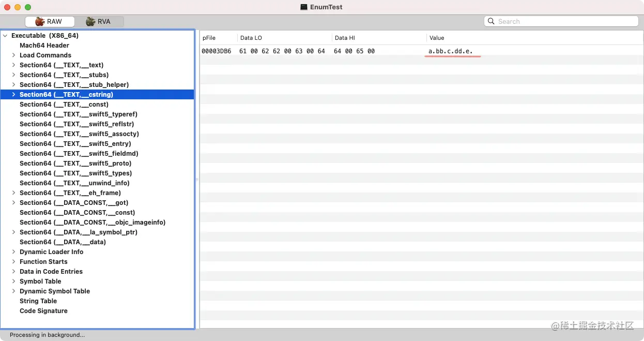Select Function Starts row

97,262
